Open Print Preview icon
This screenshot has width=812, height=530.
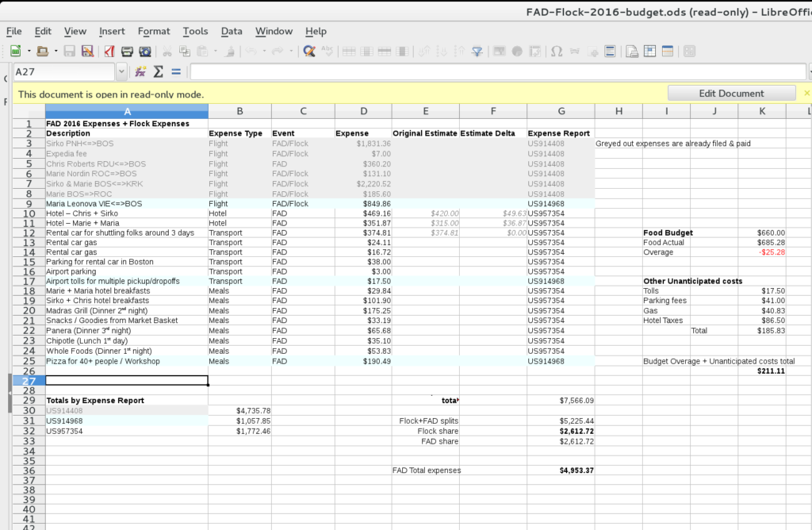pyautogui.click(x=145, y=52)
